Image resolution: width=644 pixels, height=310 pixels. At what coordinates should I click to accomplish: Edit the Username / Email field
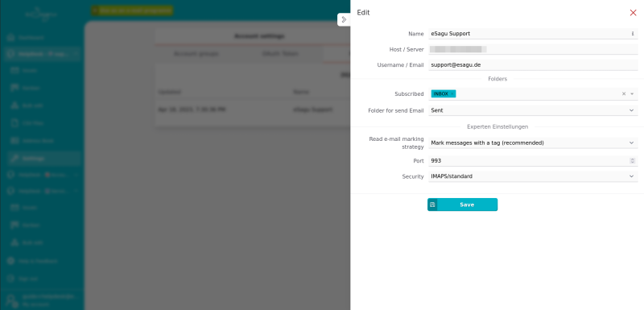pyautogui.click(x=533, y=65)
